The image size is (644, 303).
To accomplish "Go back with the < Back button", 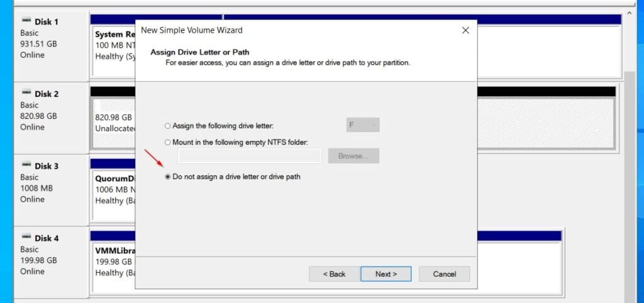I will click(x=334, y=274).
